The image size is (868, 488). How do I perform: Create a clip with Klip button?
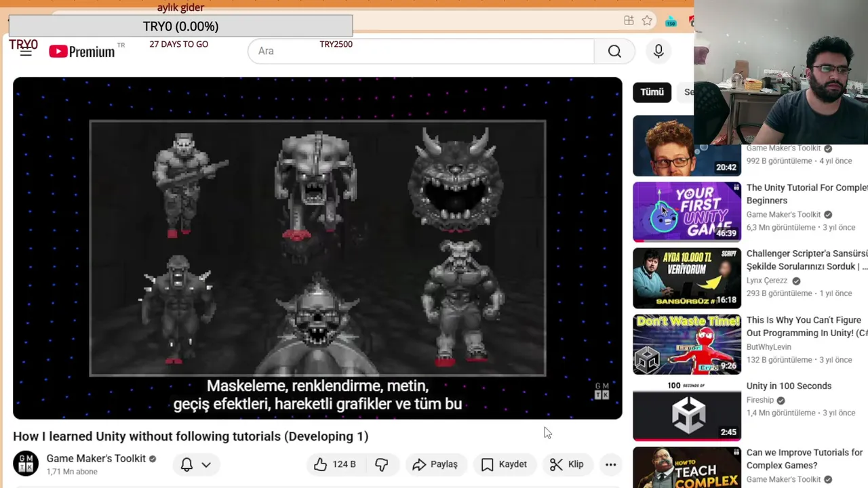pos(567,464)
